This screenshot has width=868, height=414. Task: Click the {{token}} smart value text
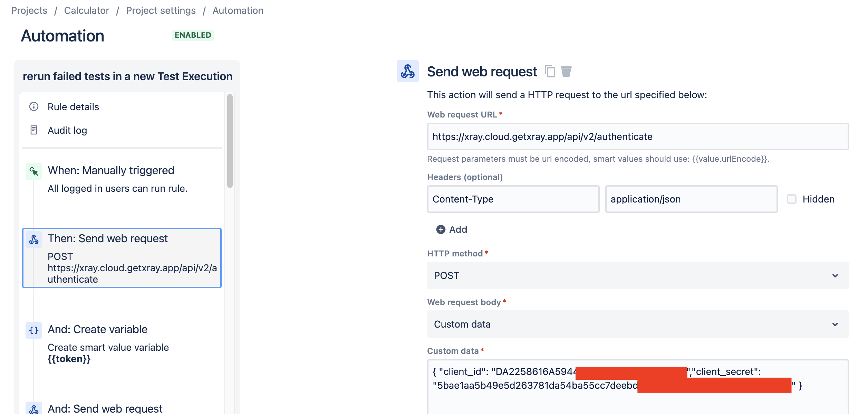click(x=69, y=359)
